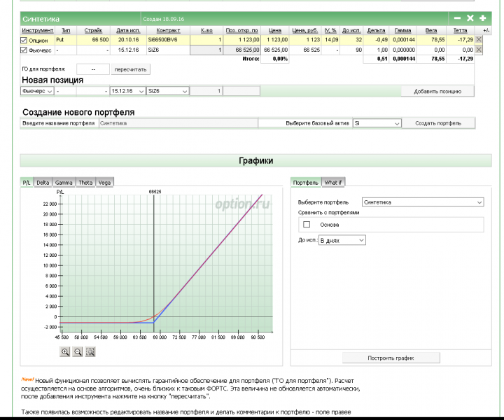Sort by the Дата исп. column header
The image size is (504, 420).
point(128,30)
